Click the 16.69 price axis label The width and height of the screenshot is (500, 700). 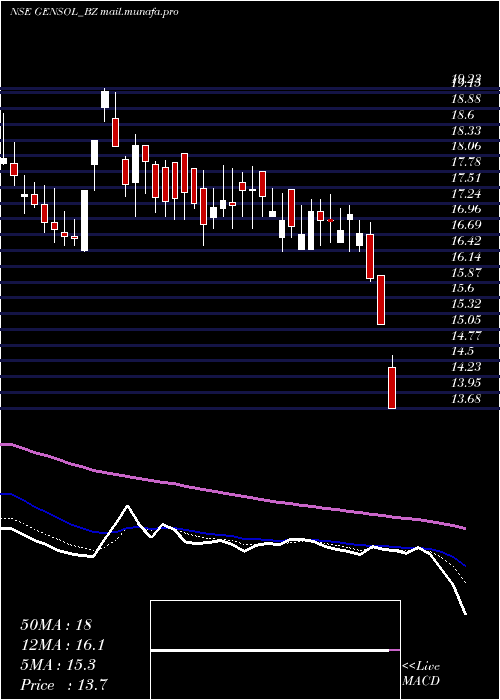click(x=466, y=225)
